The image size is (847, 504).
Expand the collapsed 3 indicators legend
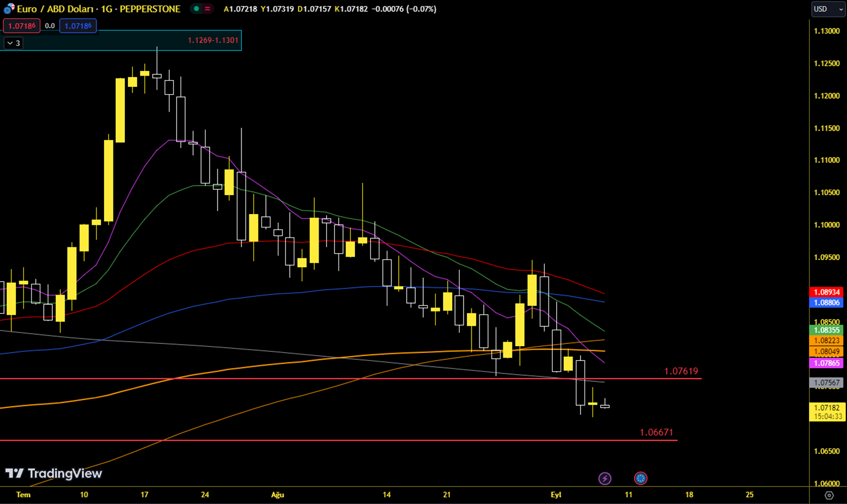14,43
